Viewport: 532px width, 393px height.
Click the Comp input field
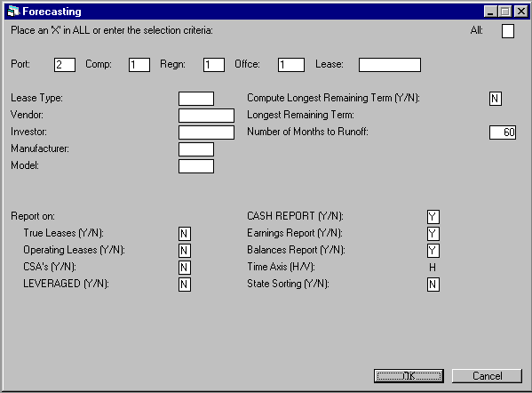coord(139,65)
